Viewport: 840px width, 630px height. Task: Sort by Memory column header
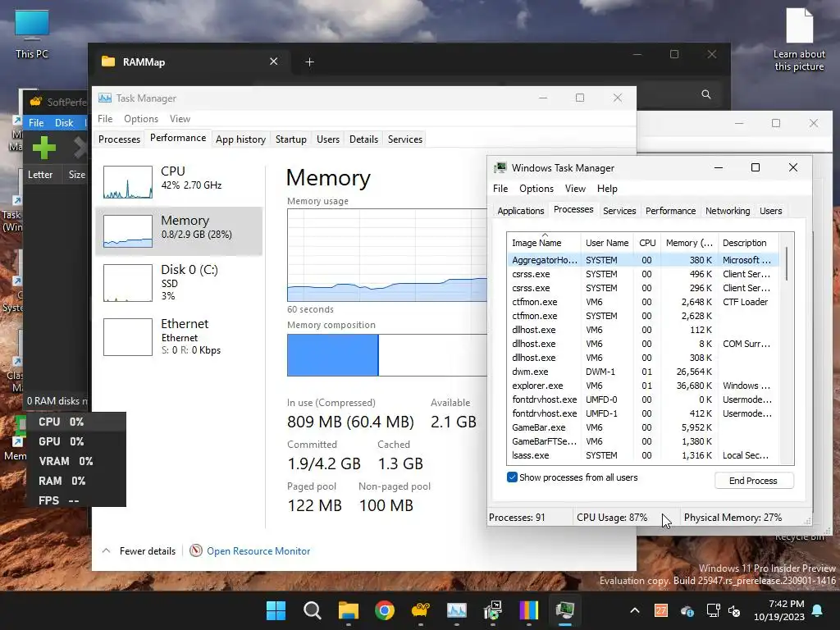click(x=689, y=243)
